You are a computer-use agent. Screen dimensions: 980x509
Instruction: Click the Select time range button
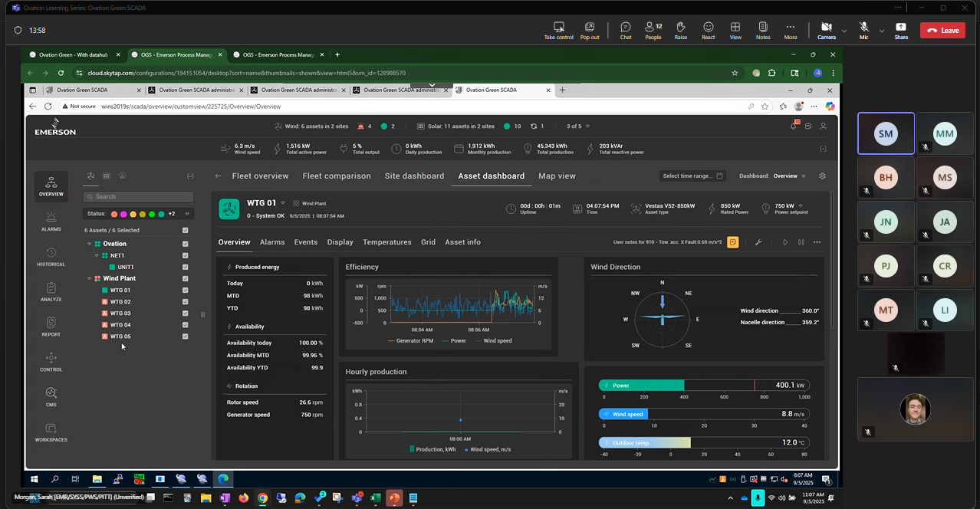pos(692,176)
